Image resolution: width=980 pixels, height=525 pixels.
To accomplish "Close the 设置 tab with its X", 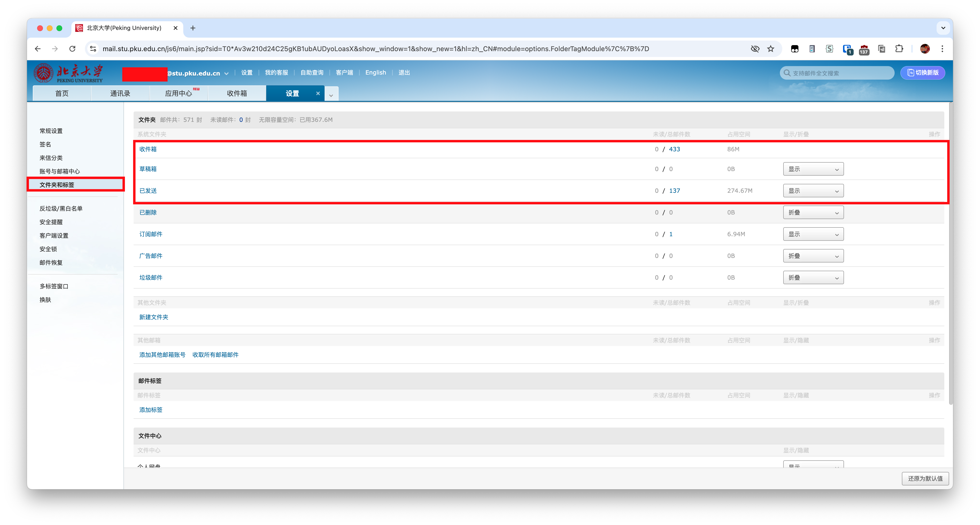I will click(x=318, y=93).
